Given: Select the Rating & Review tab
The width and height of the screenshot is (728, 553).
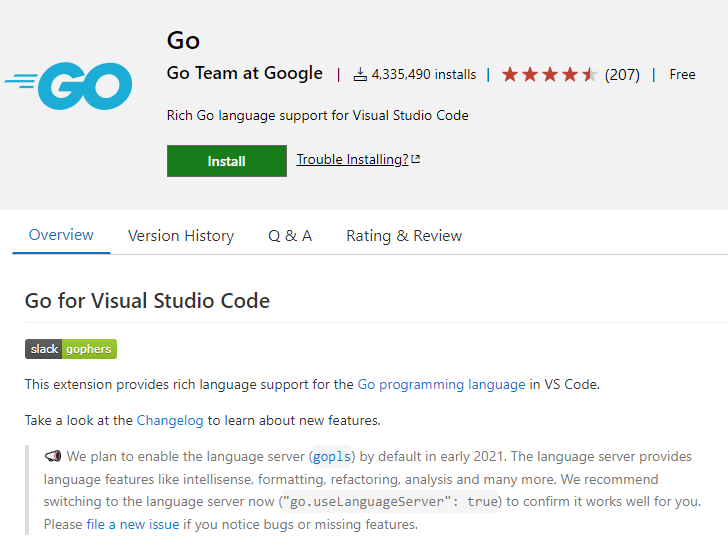Looking at the screenshot, I should [404, 236].
